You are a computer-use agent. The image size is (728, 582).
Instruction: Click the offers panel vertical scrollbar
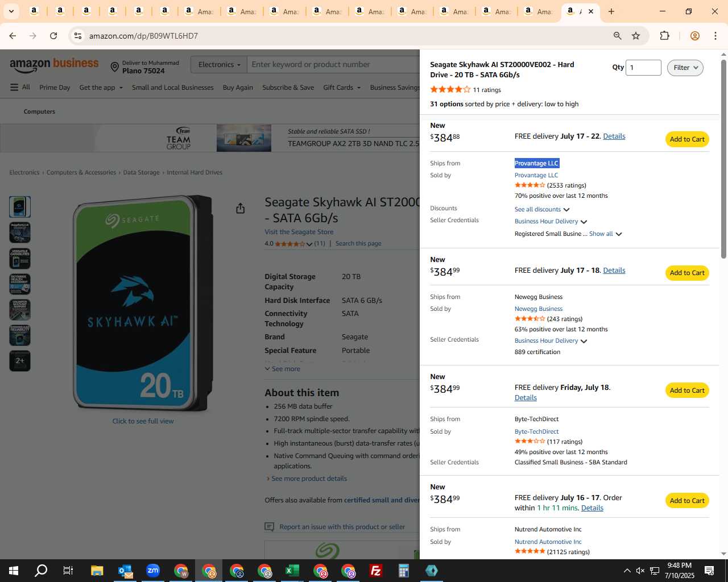point(723,159)
